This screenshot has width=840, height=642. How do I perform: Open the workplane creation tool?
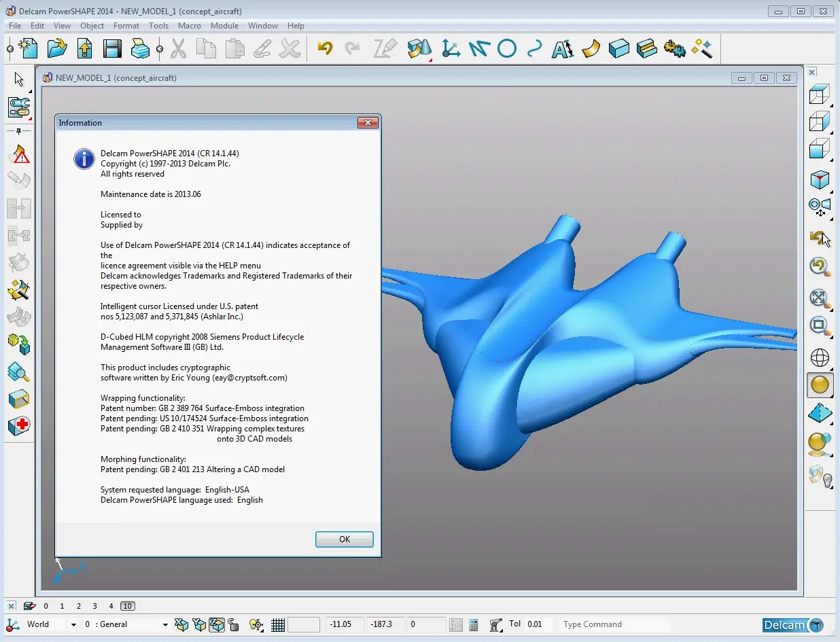(x=450, y=48)
